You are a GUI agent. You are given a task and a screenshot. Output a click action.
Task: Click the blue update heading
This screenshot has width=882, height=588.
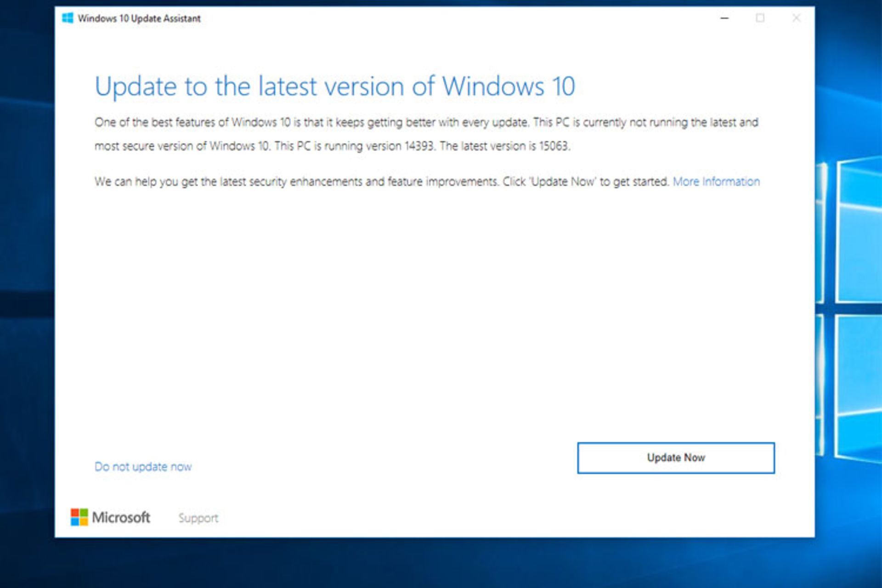(334, 86)
